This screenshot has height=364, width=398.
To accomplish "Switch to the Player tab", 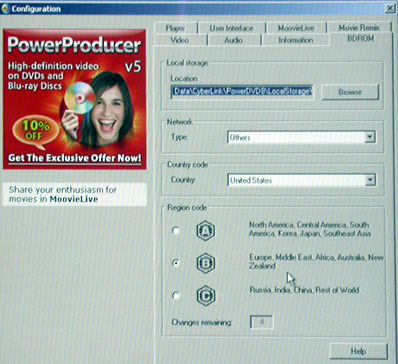I will [175, 28].
